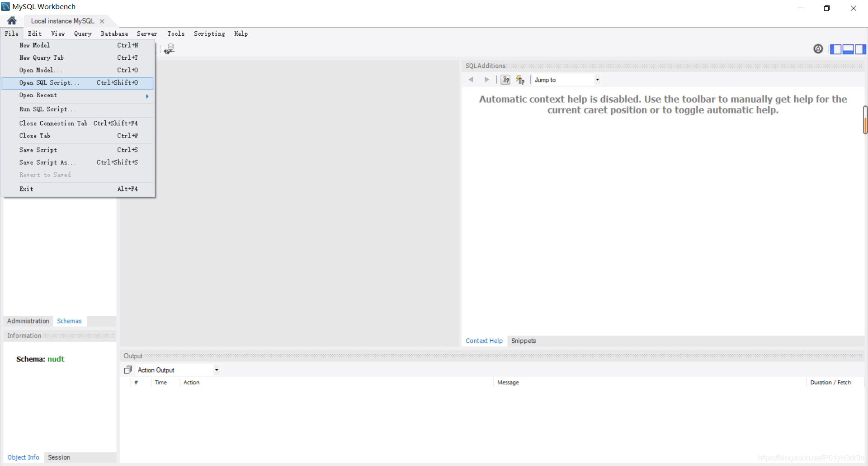Click the nudt schema name

[56, 359]
